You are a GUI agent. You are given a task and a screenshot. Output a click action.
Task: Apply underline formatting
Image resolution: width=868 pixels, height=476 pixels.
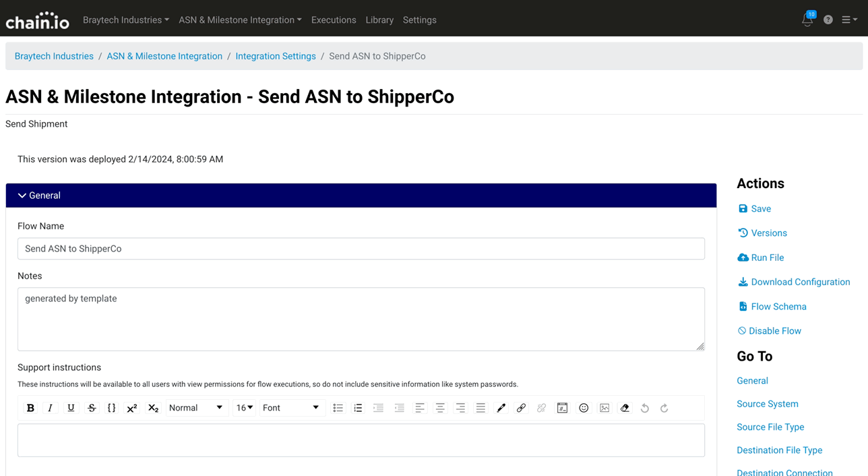71,408
